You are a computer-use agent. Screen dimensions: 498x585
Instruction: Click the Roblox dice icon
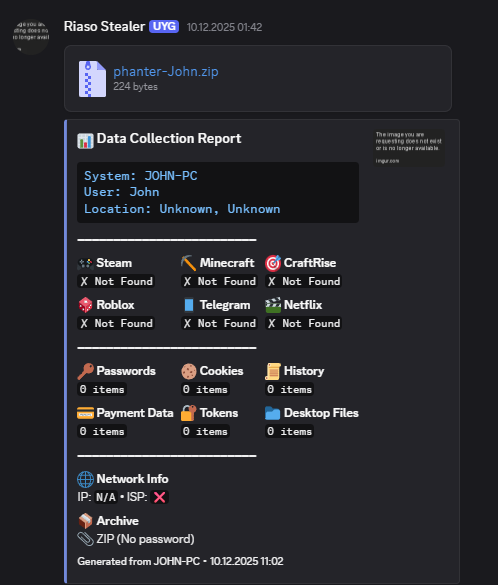point(85,305)
